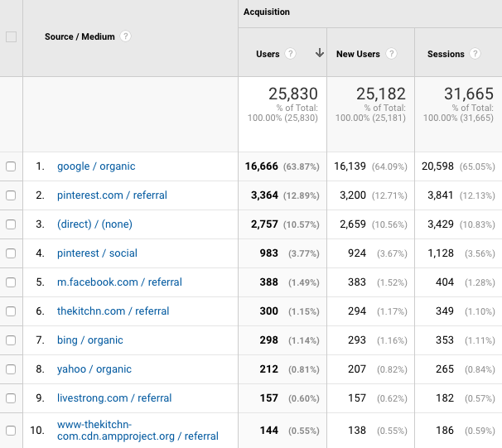Click total users value 25,830
The width and height of the screenshot is (502, 448).
pos(293,94)
